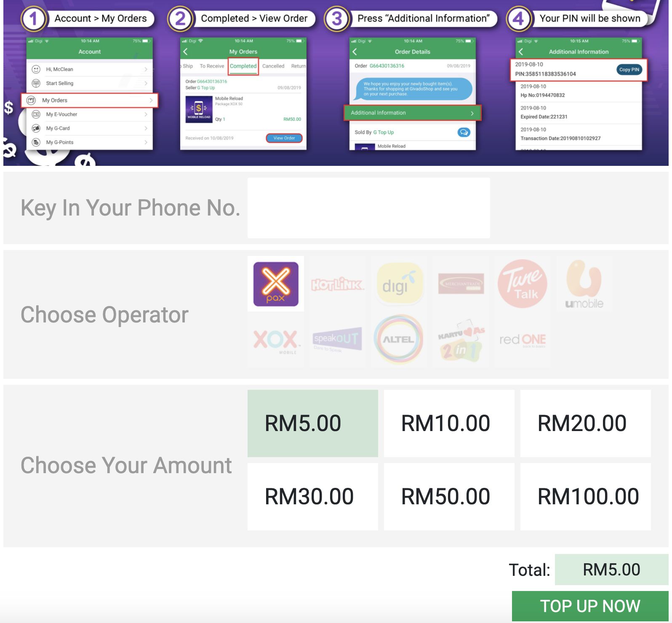Pick the Digi operator logo
Image resolution: width=672 pixels, height=623 pixels.
[400, 284]
